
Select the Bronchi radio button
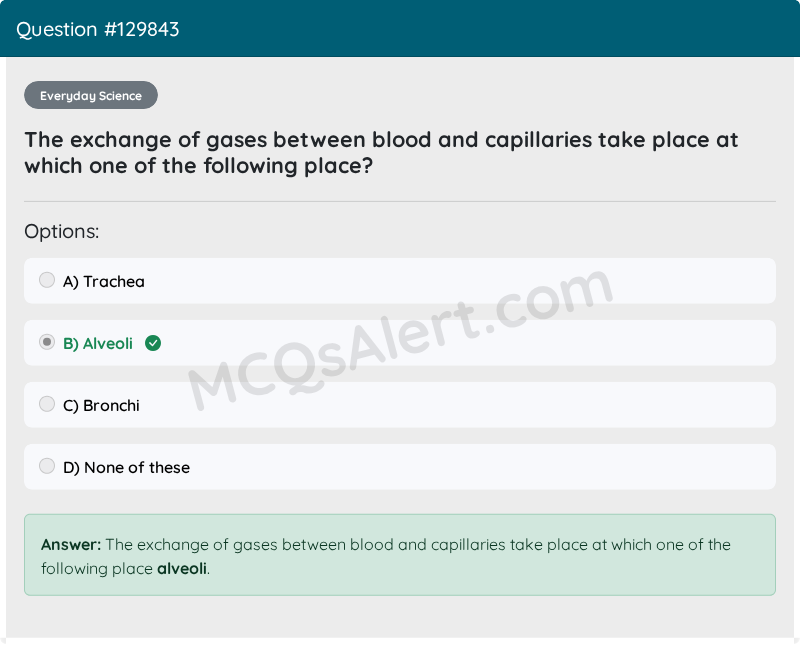47,404
